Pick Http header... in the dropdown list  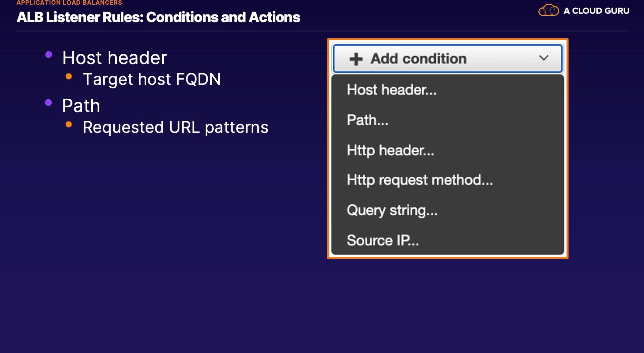coord(390,150)
